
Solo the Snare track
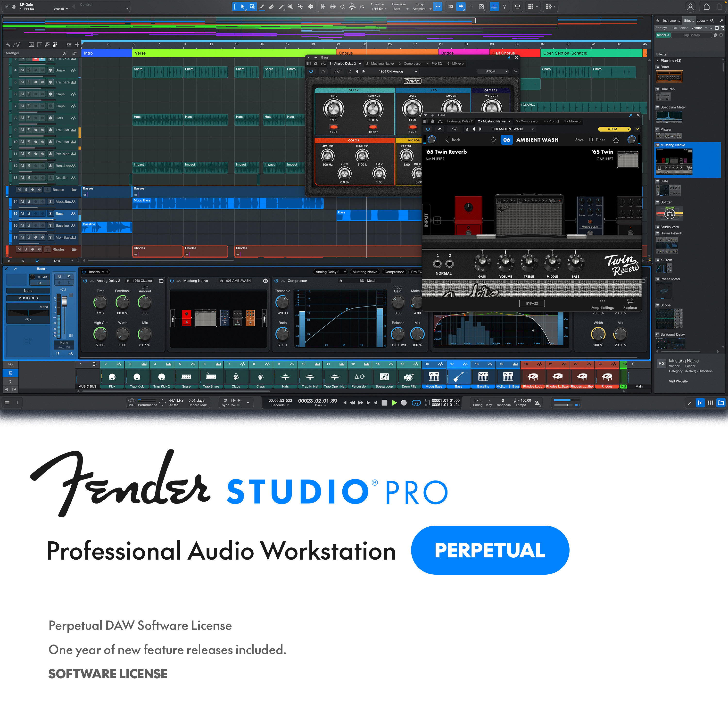[28, 70]
